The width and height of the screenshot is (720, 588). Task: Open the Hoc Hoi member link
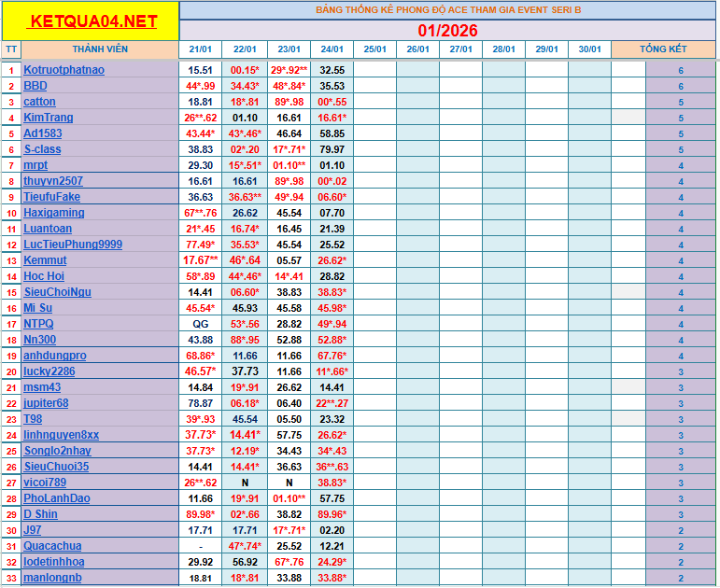(x=44, y=276)
